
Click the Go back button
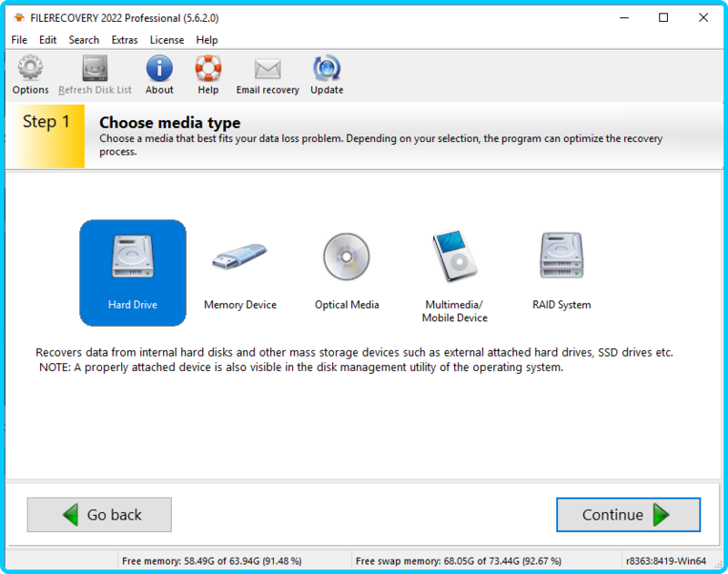[x=99, y=515]
